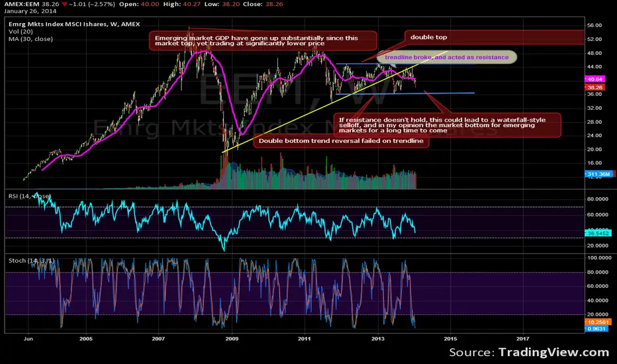Select the 'Emerging market GDP have gone up' note

(263, 40)
